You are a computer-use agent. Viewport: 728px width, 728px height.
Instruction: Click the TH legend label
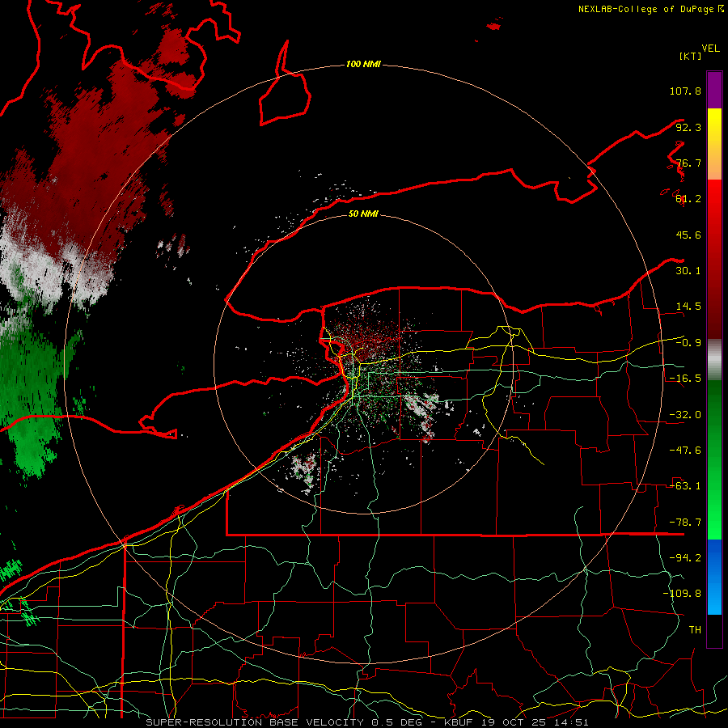[695, 630]
